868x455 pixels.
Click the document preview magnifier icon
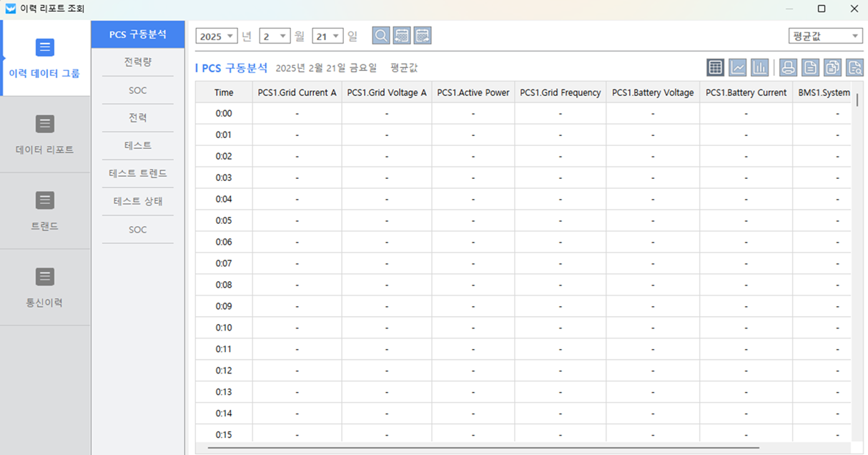point(854,67)
